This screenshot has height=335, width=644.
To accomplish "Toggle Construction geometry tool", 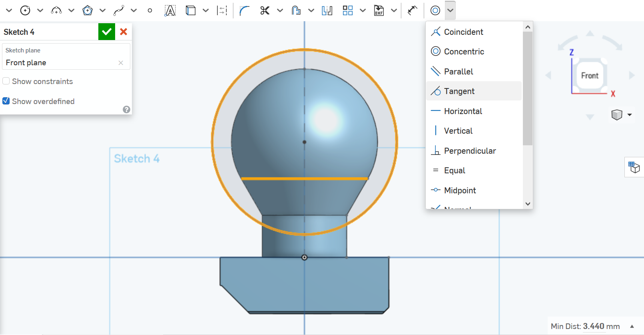I will (x=222, y=10).
